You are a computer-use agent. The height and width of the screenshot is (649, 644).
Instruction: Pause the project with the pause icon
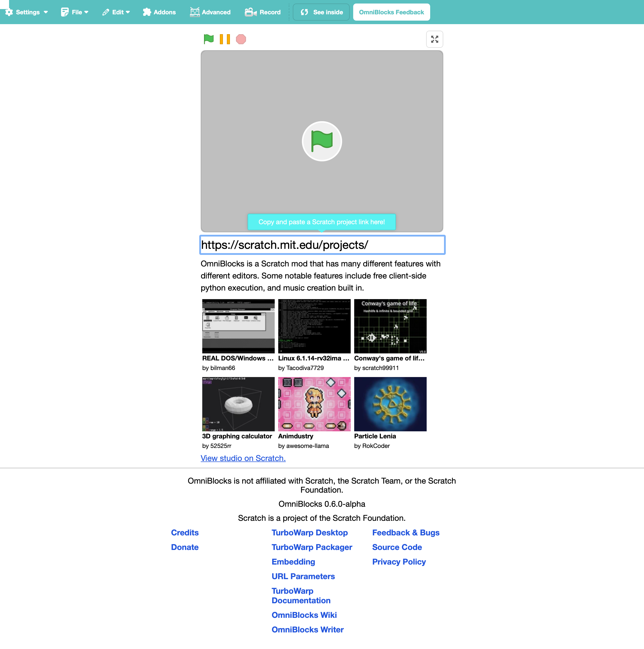point(225,39)
